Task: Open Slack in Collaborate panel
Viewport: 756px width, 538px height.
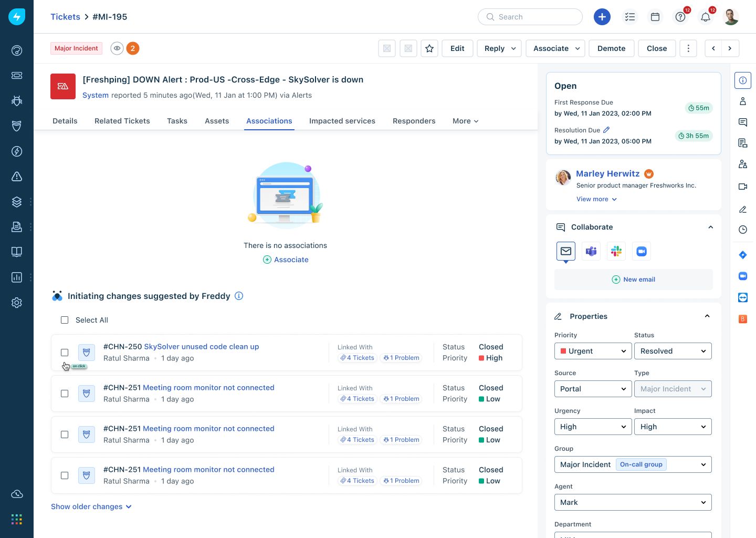Action: (616, 252)
